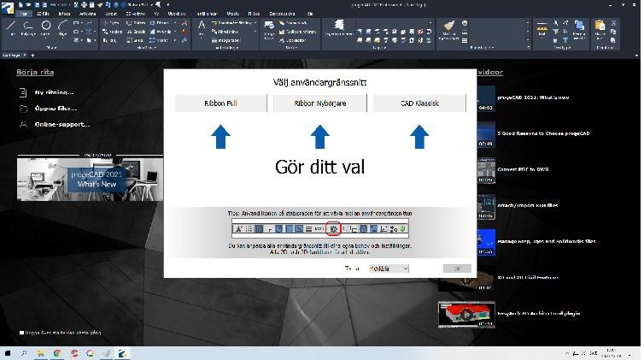The image size is (644, 360).
Task: Play the red house architecture plugin video
Action: 466,315
